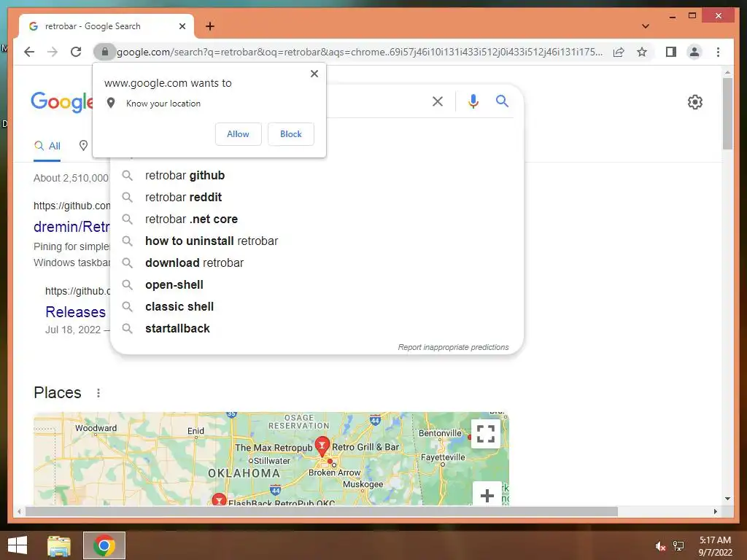Open Chrome's three-dot menu
Screen dimensions: 747x560
pyautogui.click(x=718, y=52)
